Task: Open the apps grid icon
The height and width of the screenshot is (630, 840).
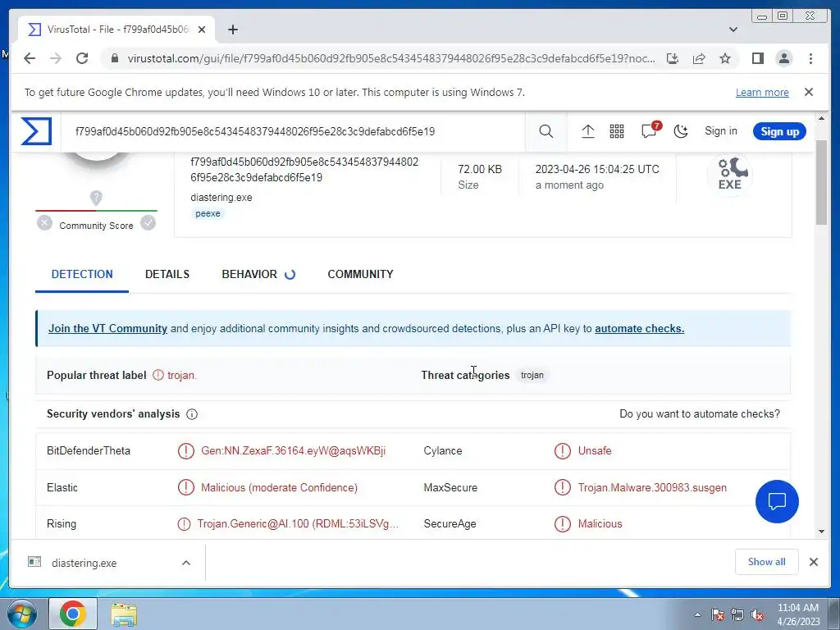Action: point(617,131)
